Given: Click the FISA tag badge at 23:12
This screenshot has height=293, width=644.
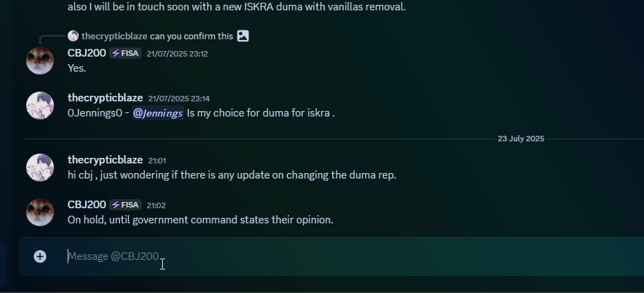Looking at the screenshot, I should 125,53.
